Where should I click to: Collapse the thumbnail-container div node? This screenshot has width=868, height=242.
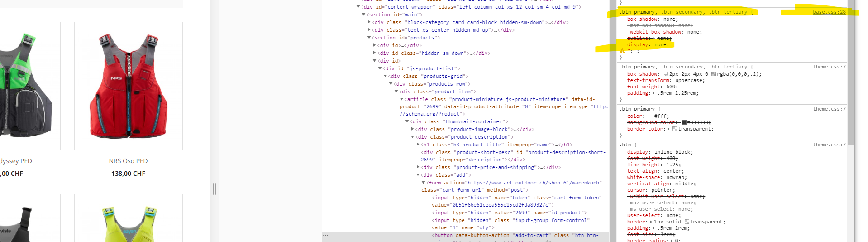[x=407, y=121]
